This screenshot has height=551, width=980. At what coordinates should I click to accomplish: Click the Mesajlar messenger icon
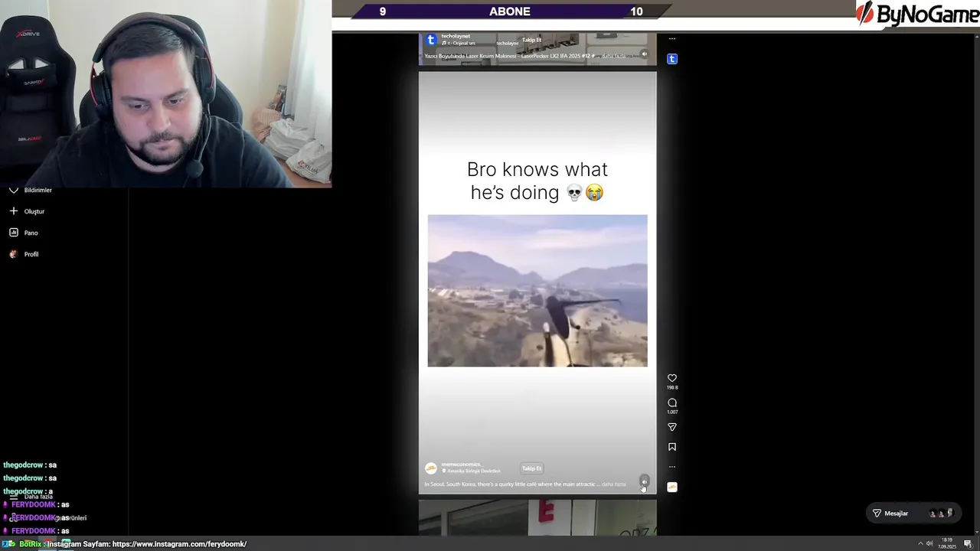(877, 514)
